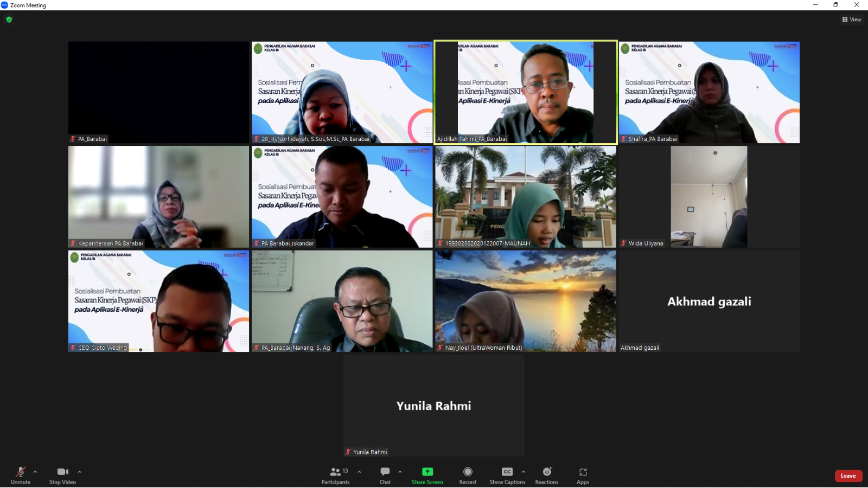This screenshot has height=488, width=868.
Task: Select the Yunila Rahmi participant tile
Action: pos(433,406)
